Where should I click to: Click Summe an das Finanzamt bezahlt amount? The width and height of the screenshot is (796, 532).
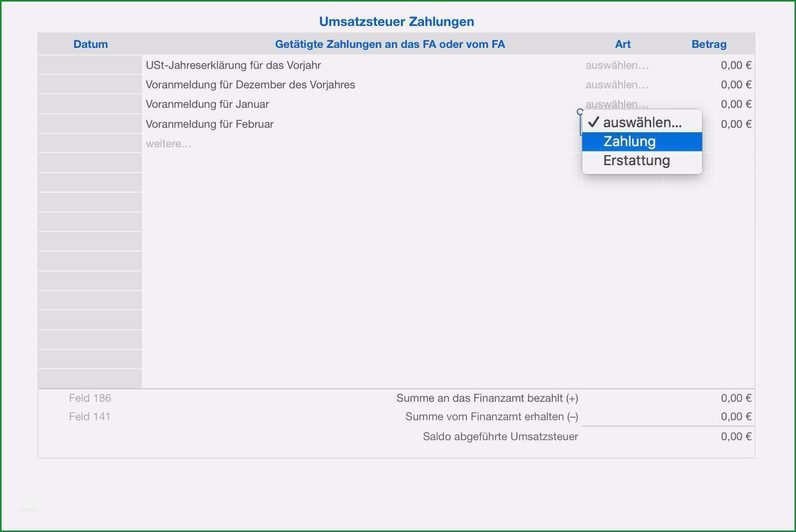click(x=736, y=398)
